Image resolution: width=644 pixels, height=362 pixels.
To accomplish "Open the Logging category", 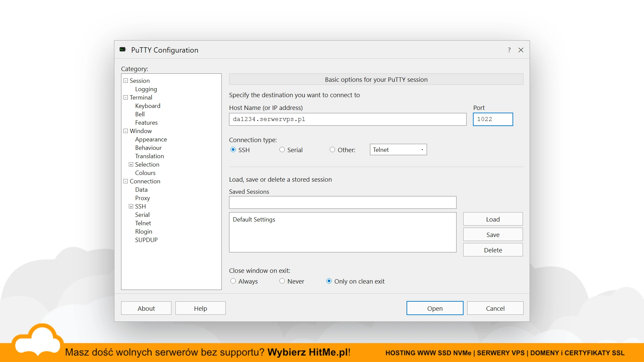I will pos(146,89).
